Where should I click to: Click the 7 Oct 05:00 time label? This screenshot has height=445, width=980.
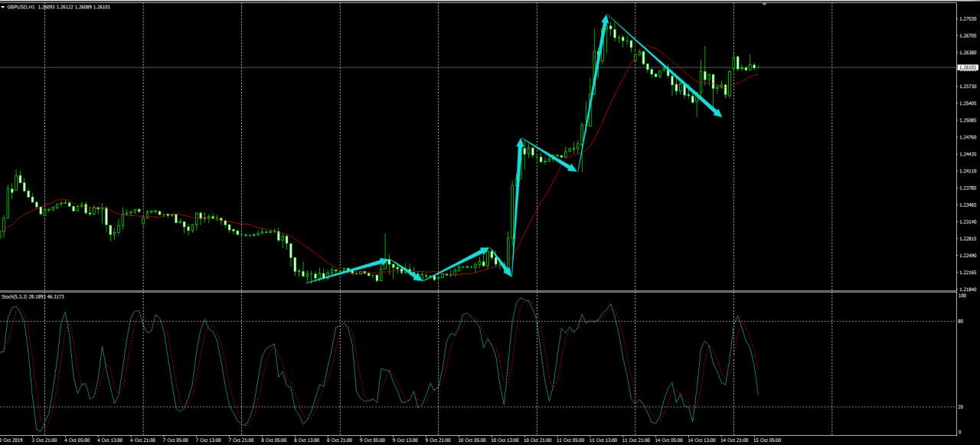175,440
